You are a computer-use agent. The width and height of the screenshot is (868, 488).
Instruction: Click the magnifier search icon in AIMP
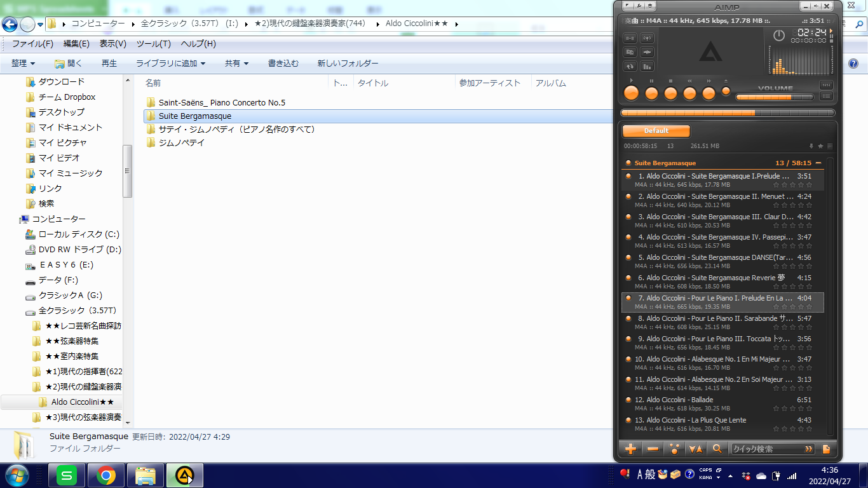[717, 449]
